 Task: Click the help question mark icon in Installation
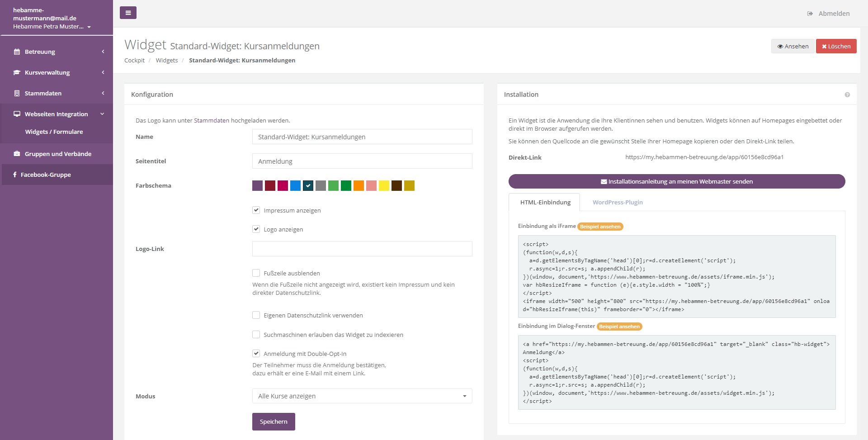click(847, 95)
